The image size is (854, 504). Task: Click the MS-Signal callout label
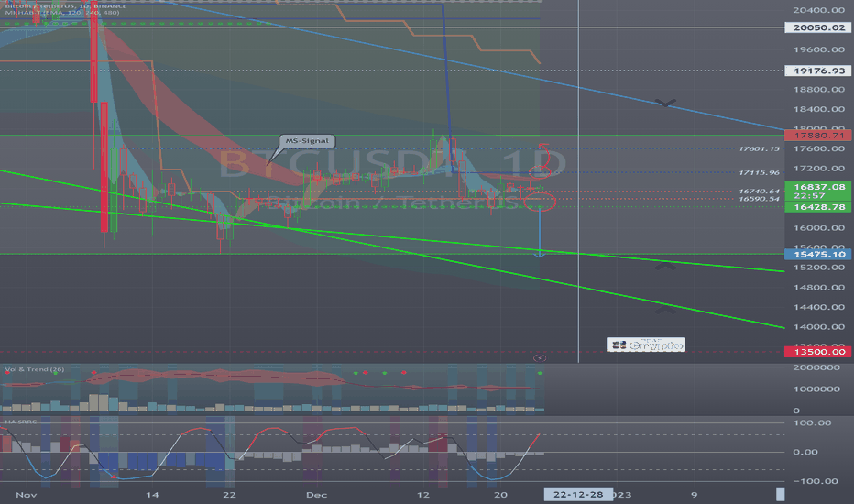tap(307, 140)
